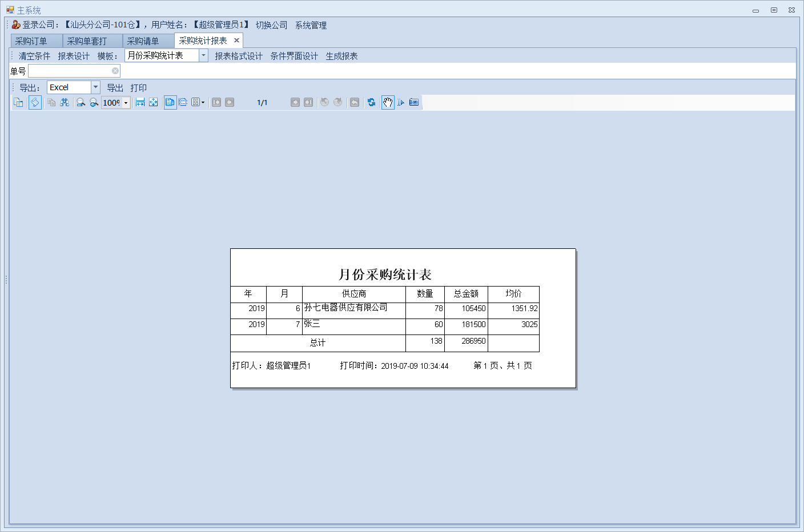Close the 采购统计报表 tab

[236, 41]
